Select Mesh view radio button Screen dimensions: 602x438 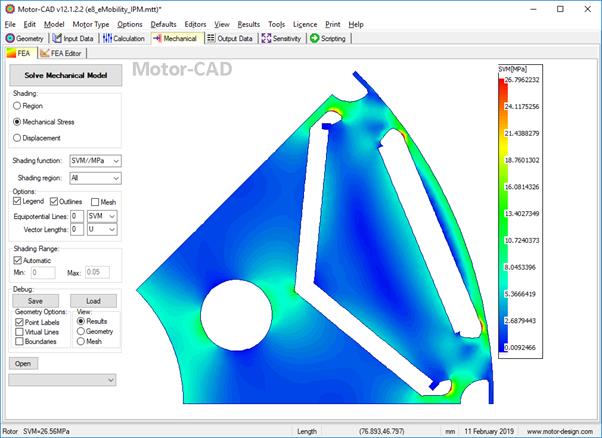(x=81, y=341)
